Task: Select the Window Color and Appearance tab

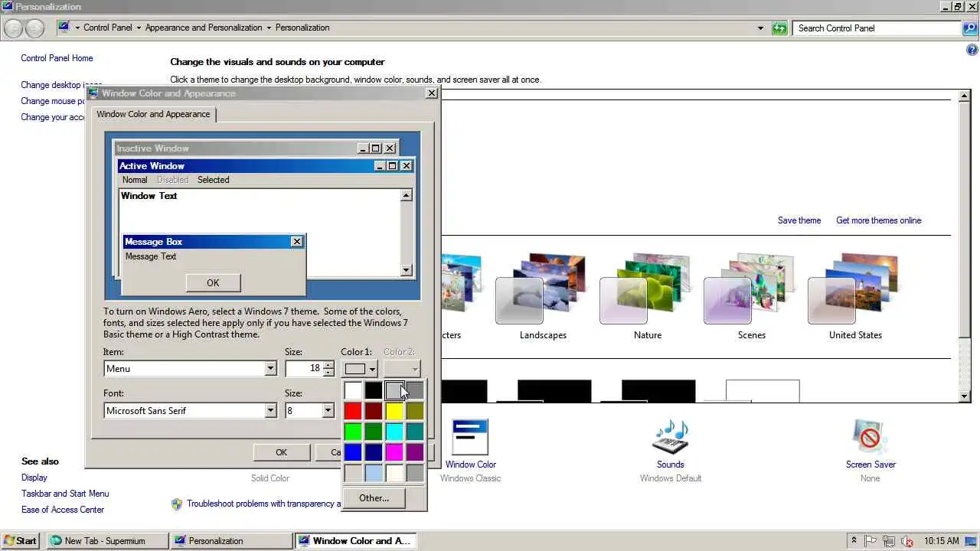Action: click(x=153, y=114)
